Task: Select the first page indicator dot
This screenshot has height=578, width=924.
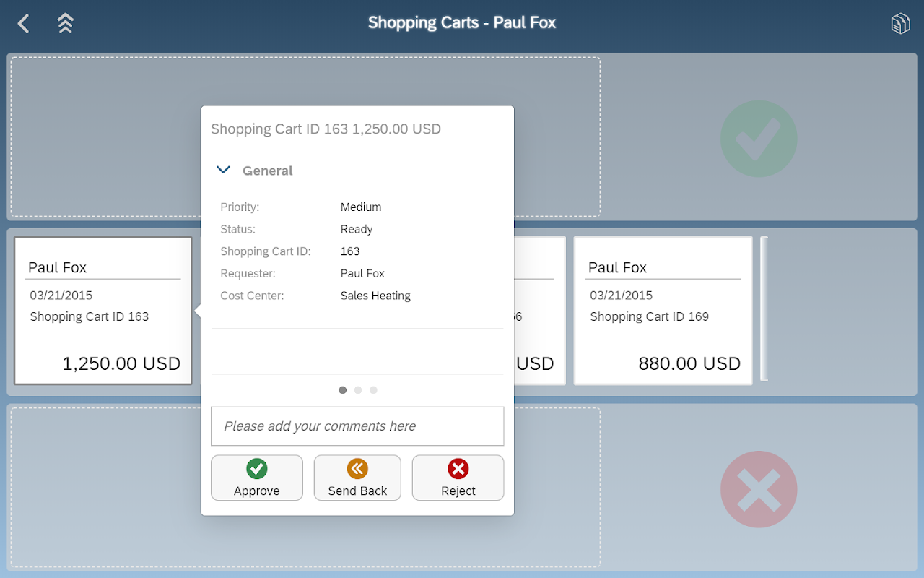Action: click(x=343, y=390)
